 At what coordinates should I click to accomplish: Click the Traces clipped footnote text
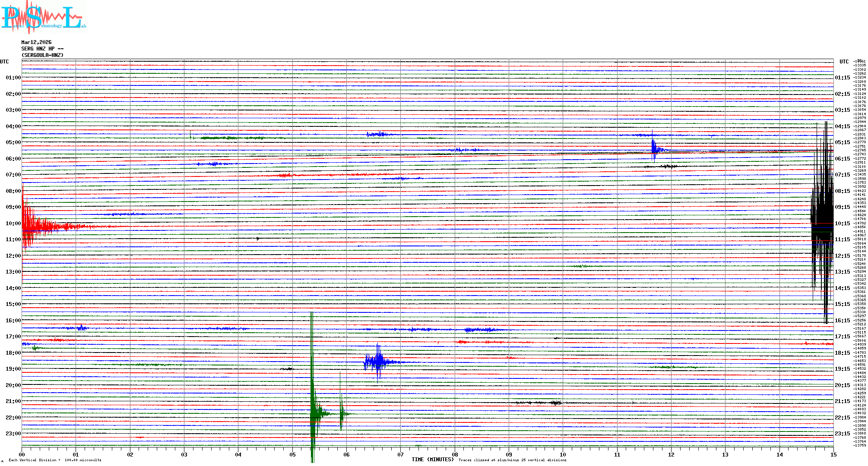(x=512, y=460)
